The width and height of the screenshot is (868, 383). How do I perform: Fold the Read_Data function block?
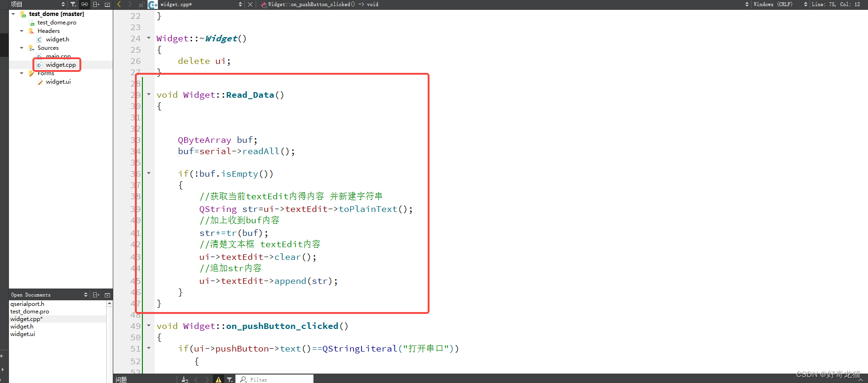click(149, 94)
